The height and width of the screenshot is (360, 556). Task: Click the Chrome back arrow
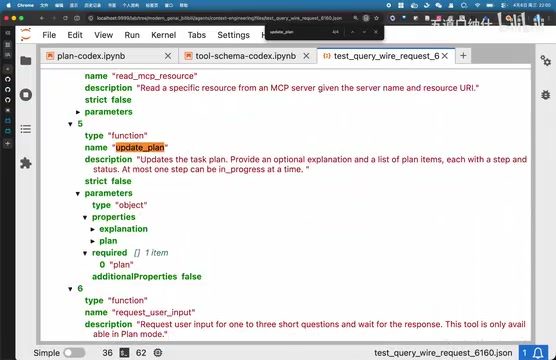[x=42, y=18]
